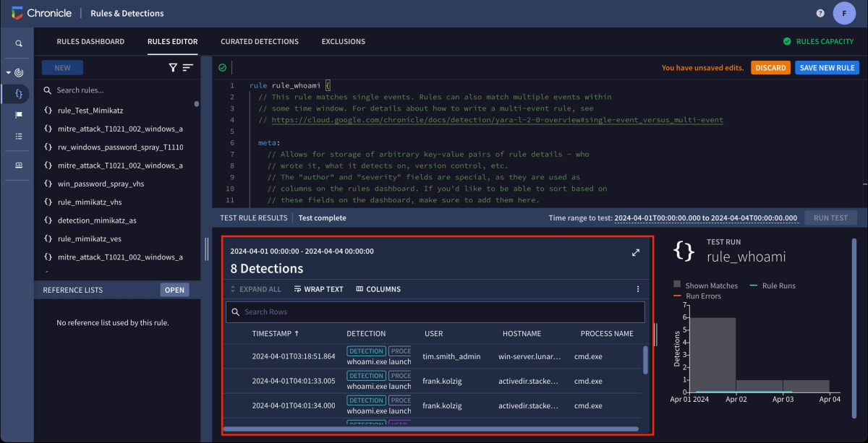Open the time range to test picker
This screenshot has width=868, height=443.
point(706,218)
